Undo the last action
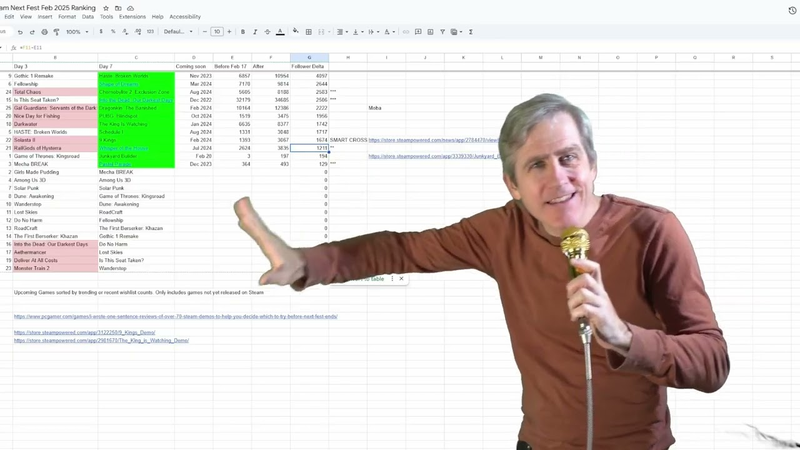 (x=20, y=32)
